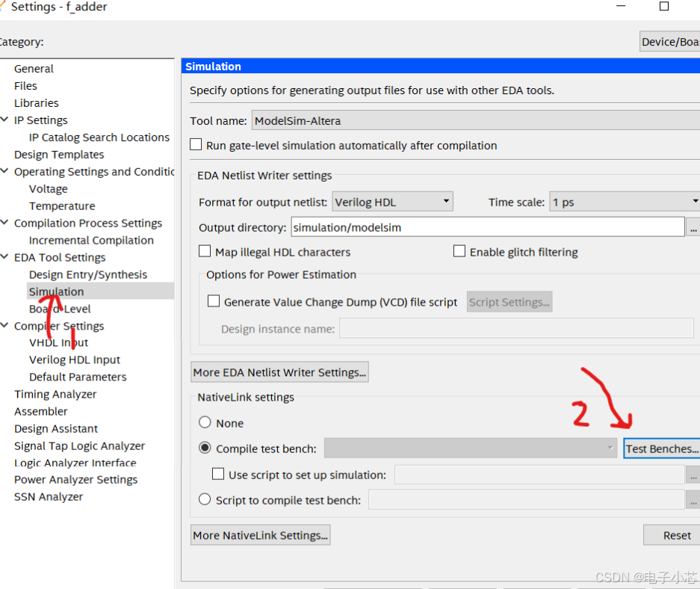Maximize the Settings window
Image resolution: width=700 pixels, height=589 pixels.
tap(663, 7)
